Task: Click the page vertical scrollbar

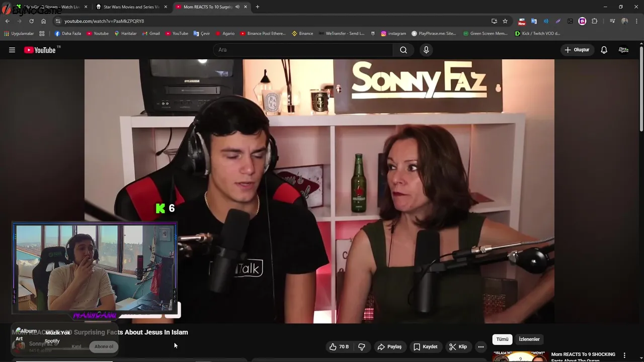Action: [641, 88]
